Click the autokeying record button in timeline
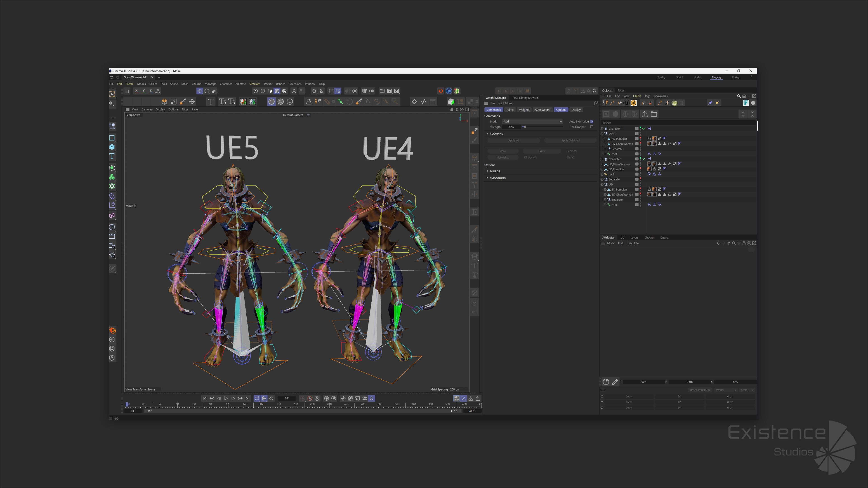Viewport: 868px width, 488px height. 310,398
